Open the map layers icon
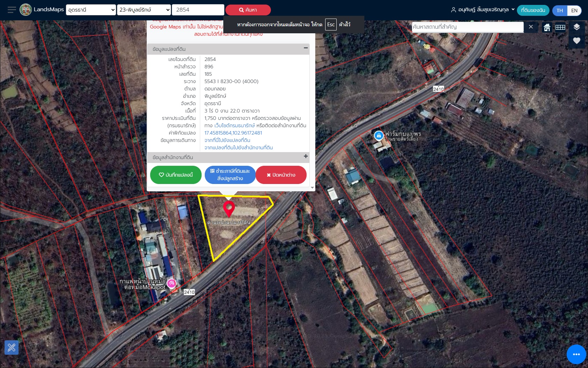588x368 pixels. point(576,27)
